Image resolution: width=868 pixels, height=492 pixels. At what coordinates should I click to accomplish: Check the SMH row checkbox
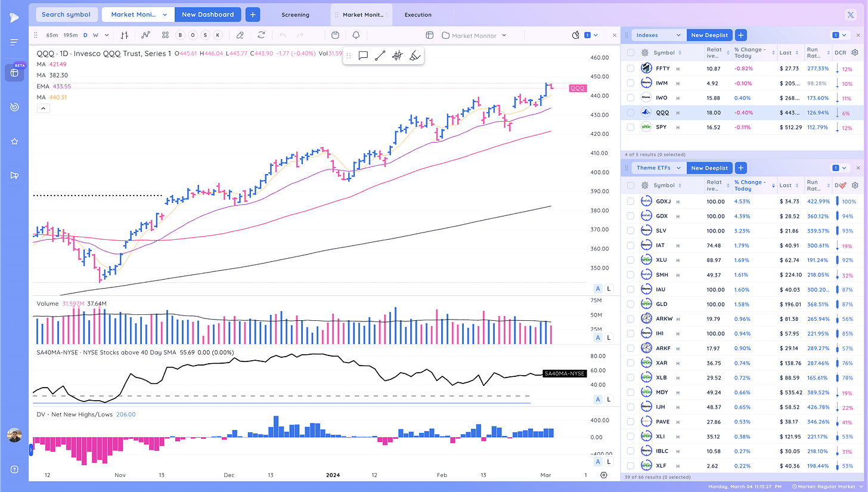point(631,274)
